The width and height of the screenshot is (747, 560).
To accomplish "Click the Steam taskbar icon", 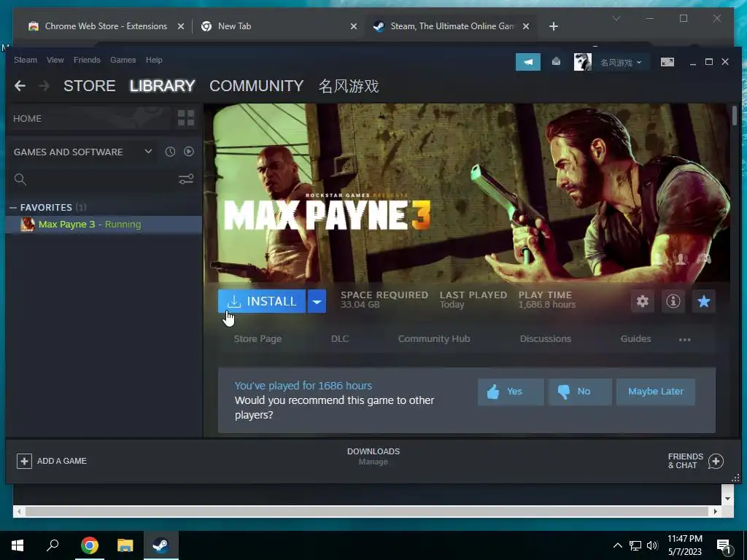I will pos(160,545).
